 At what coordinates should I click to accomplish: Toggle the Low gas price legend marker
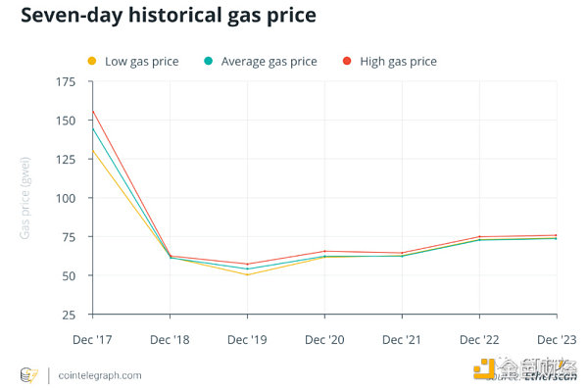pyautogui.click(x=92, y=61)
